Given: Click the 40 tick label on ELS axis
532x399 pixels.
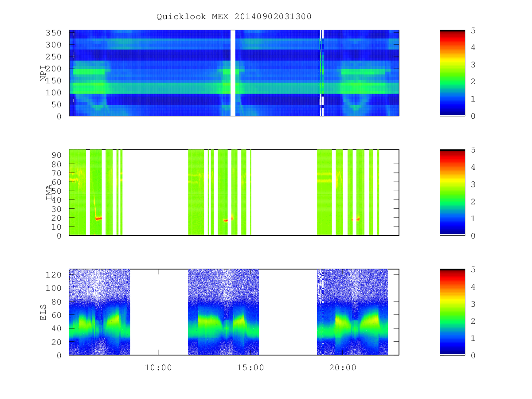Looking at the screenshot, I should click(x=56, y=329).
